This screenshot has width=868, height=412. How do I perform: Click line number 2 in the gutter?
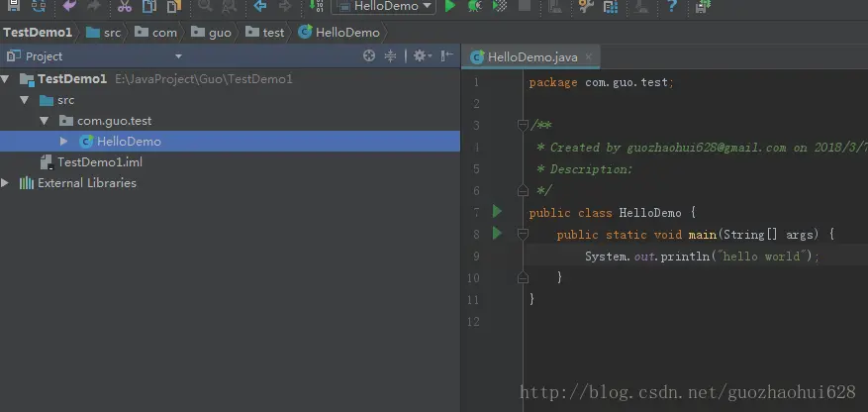click(476, 104)
